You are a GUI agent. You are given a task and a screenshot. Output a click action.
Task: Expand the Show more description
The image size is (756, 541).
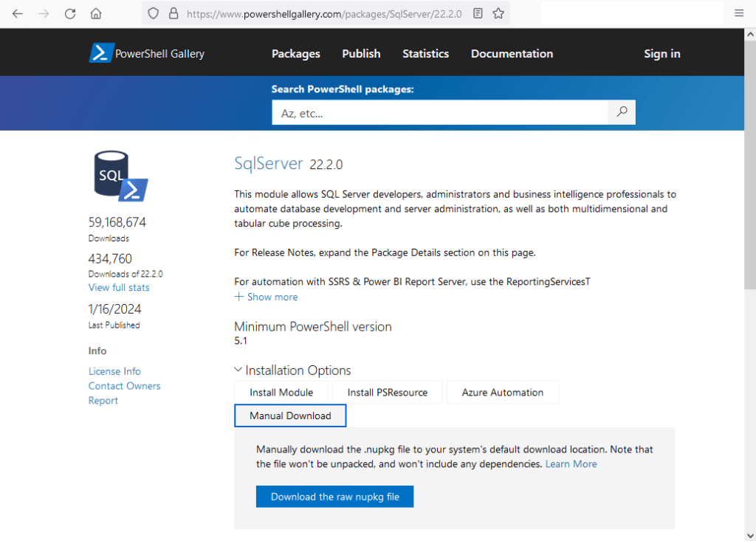click(266, 297)
